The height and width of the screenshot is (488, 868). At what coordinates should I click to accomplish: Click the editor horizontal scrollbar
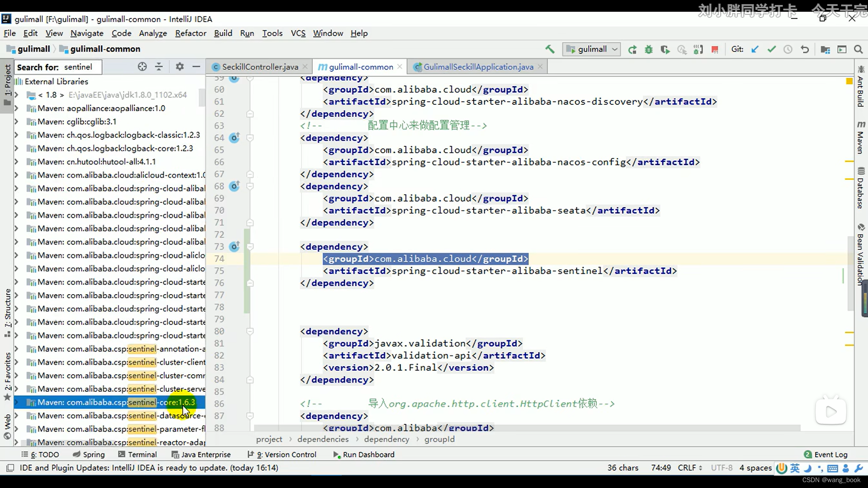[x=527, y=427]
